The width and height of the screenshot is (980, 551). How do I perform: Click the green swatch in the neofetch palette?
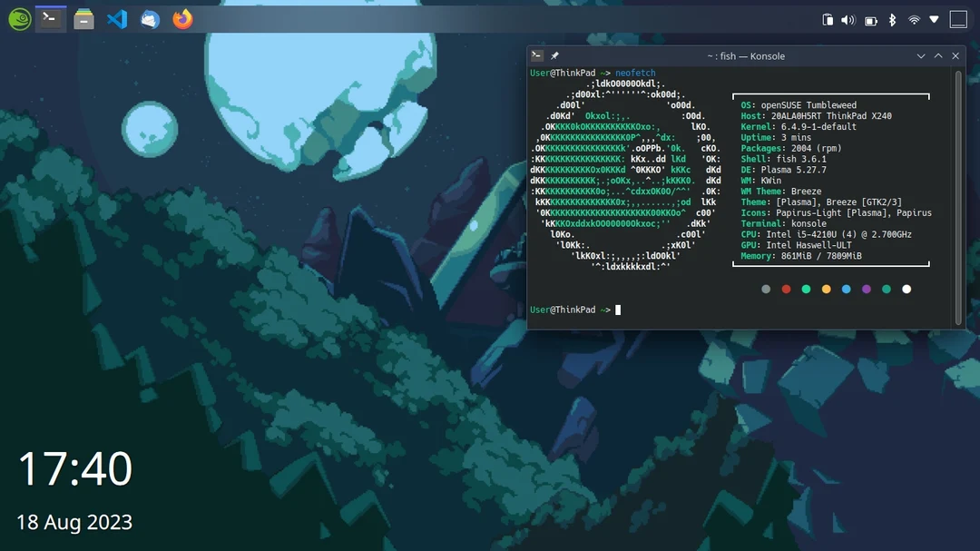806,289
